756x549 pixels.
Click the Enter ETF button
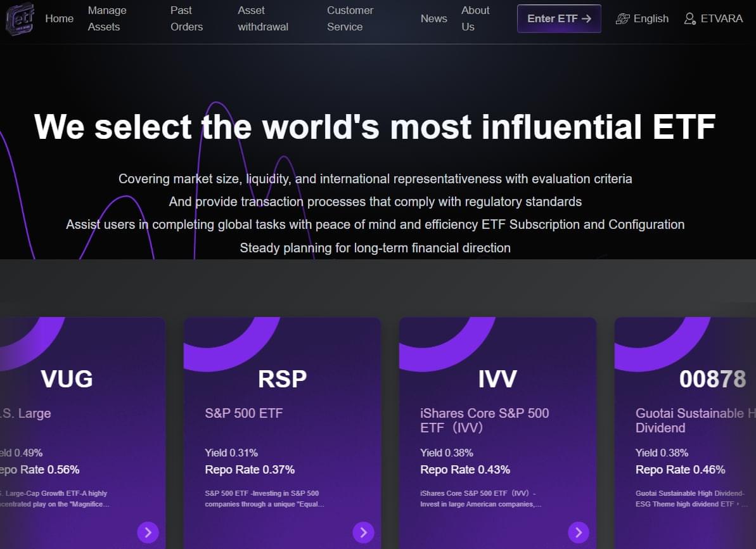pos(558,18)
